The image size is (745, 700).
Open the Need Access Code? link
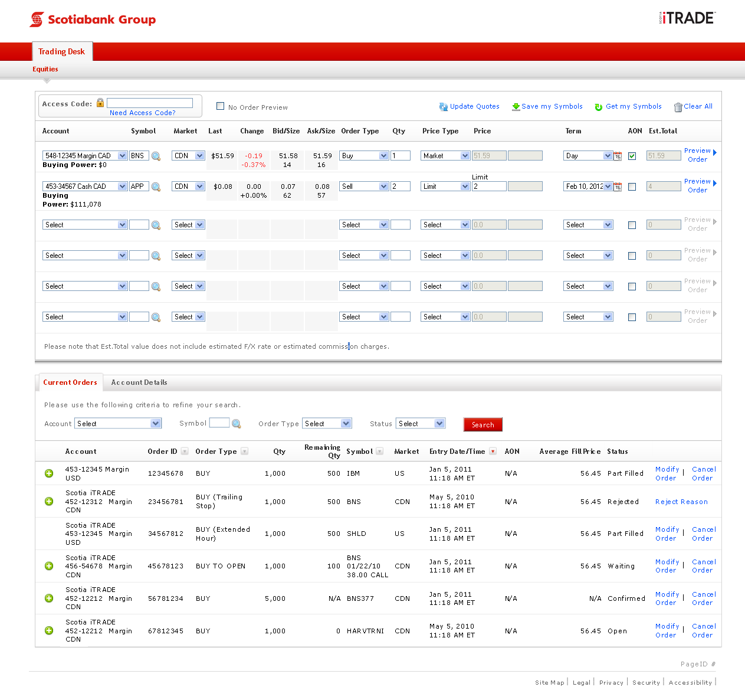(142, 113)
